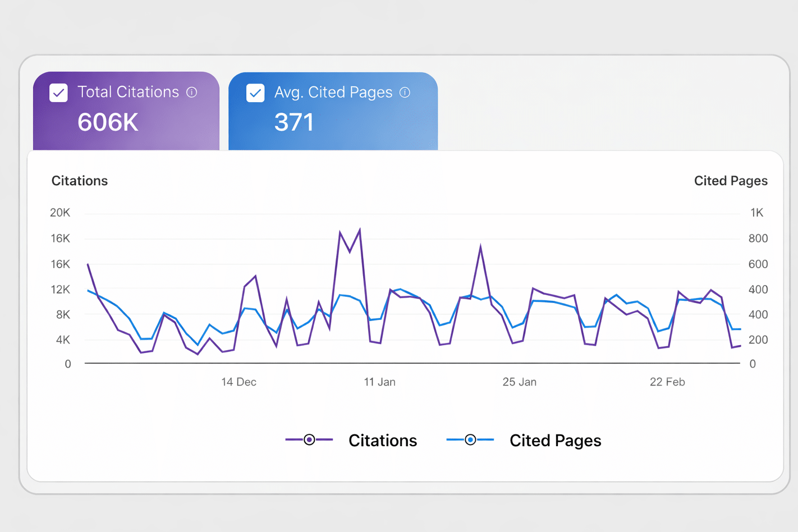Click the info icon beside Avg. Cited Pages
The height and width of the screenshot is (532, 798).
coord(405,93)
